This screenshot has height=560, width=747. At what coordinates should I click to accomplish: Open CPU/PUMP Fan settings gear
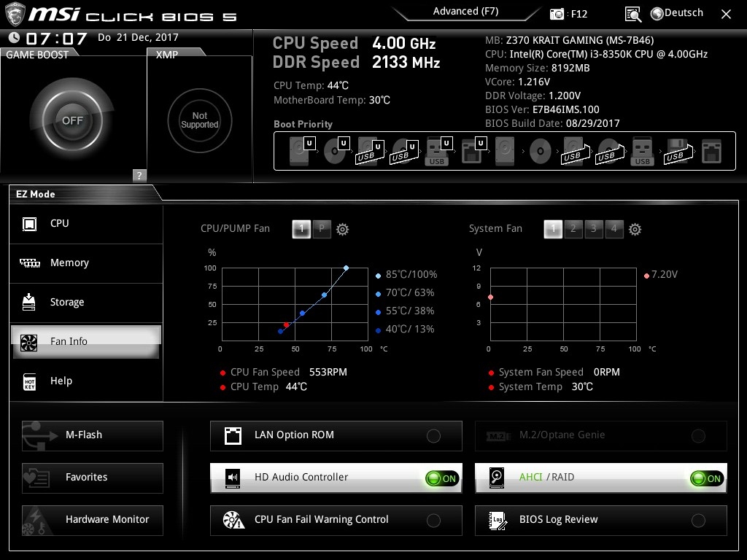coord(342,229)
